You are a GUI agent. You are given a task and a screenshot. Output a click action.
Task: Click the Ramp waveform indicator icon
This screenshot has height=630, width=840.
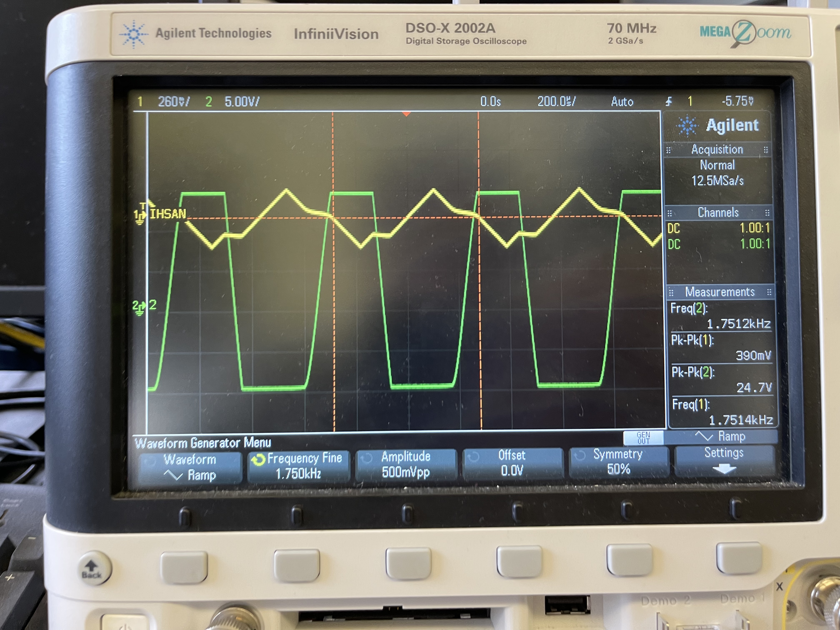point(704,436)
